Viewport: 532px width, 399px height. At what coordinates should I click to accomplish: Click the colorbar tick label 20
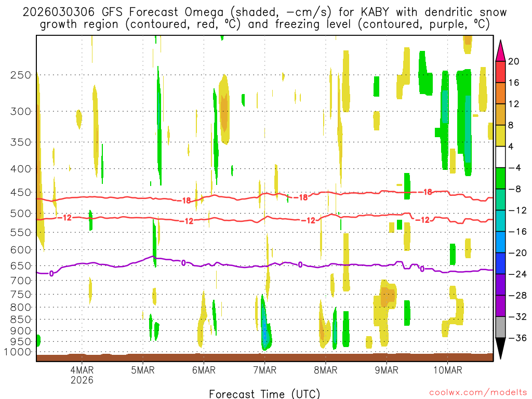point(514,61)
